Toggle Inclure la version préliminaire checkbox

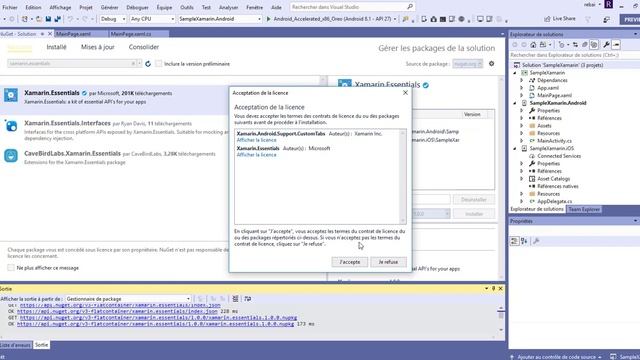click(x=159, y=64)
